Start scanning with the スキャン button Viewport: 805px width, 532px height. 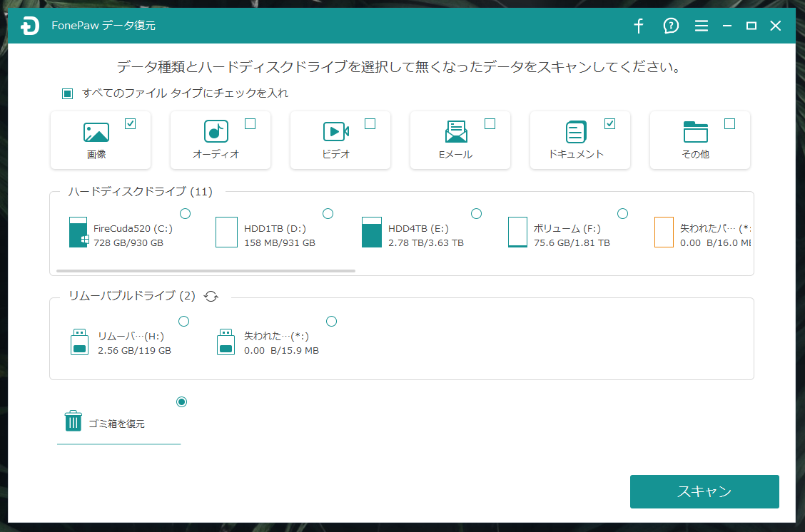click(x=704, y=491)
